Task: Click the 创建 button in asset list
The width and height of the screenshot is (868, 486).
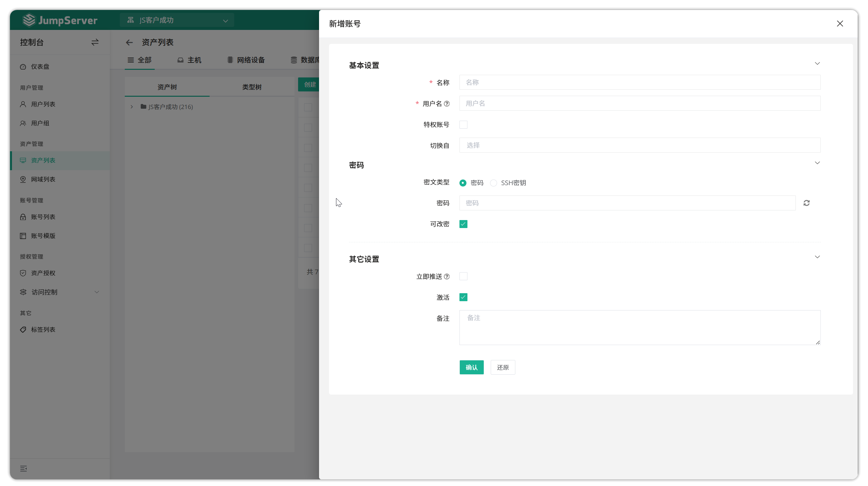Action: pyautogui.click(x=309, y=84)
